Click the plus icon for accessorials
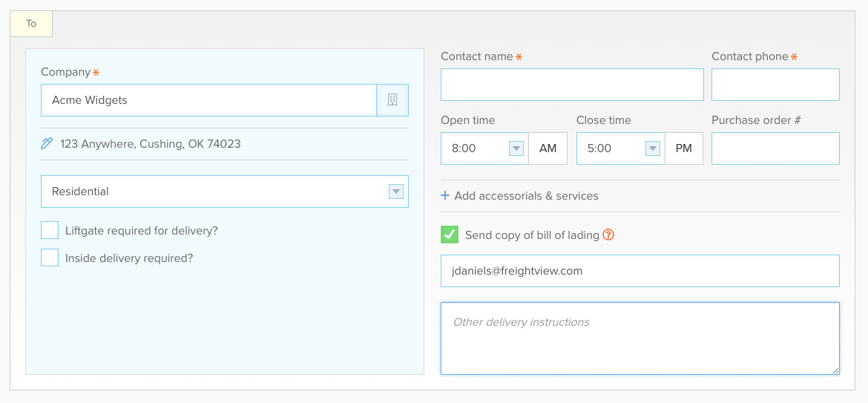 (x=445, y=195)
